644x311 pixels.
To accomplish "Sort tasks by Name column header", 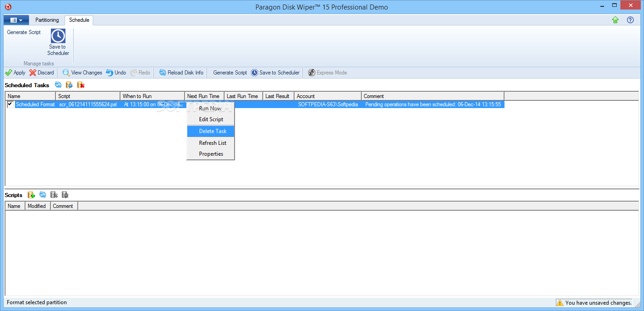I will tap(30, 96).
